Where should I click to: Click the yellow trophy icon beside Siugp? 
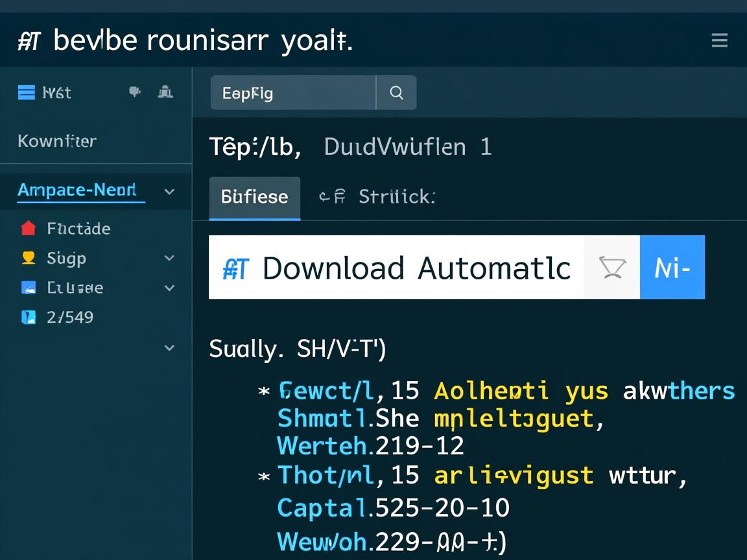click(x=28, y=258)
